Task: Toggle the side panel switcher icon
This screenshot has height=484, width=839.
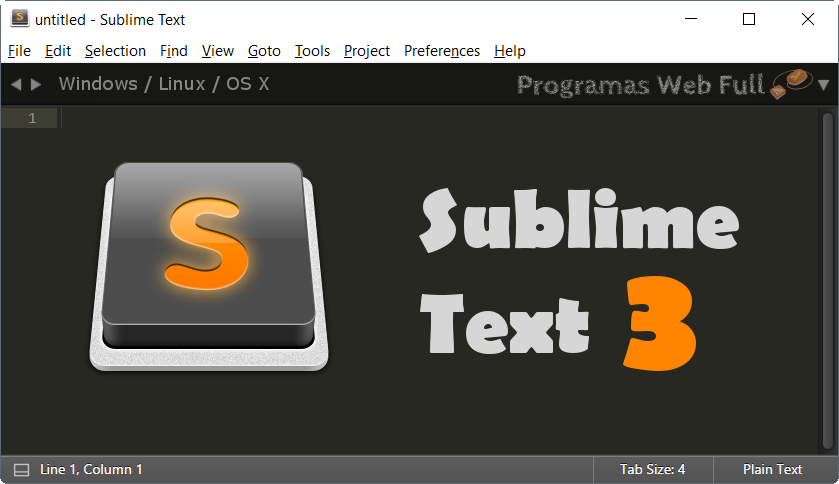Action: click(21, 470)
